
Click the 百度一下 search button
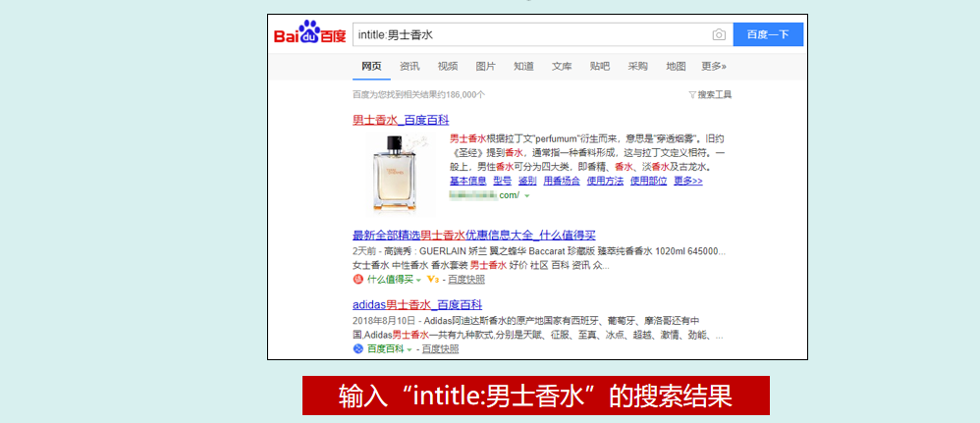click(768, 35)
